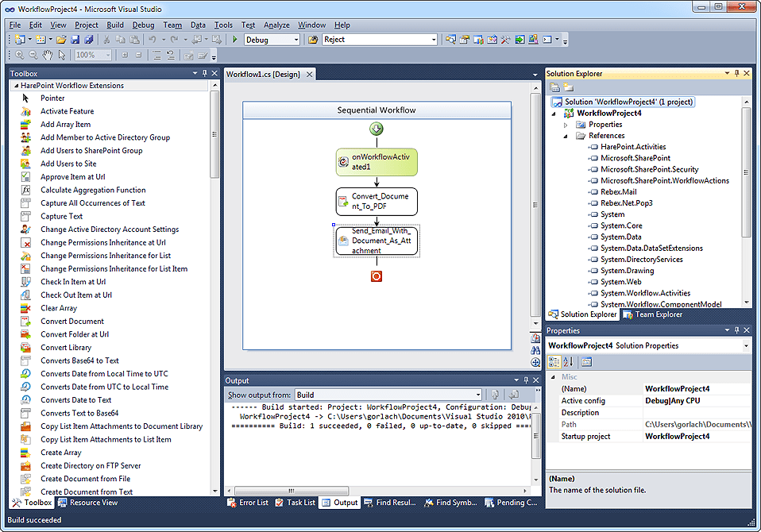
Task: Toggle auto-hide pin on Solution Explorer
Action: [735, 73]
